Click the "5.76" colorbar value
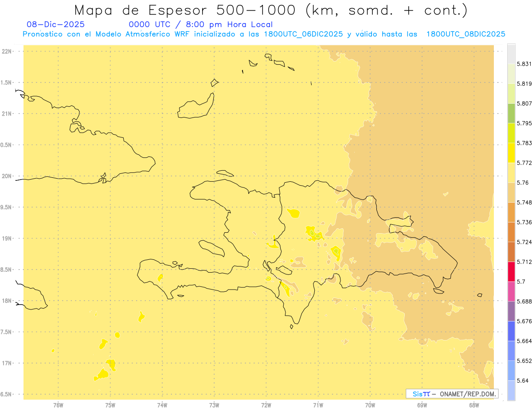Viewport: 532px width, 411px height. pyautogui.click(x=523, y=183)
